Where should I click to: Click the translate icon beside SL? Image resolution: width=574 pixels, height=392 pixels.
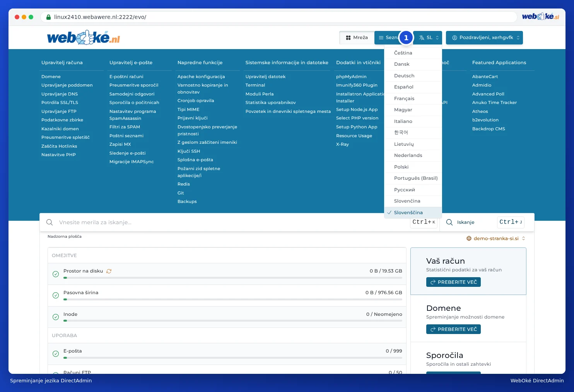pyautogui.click(x=422, y=38)
